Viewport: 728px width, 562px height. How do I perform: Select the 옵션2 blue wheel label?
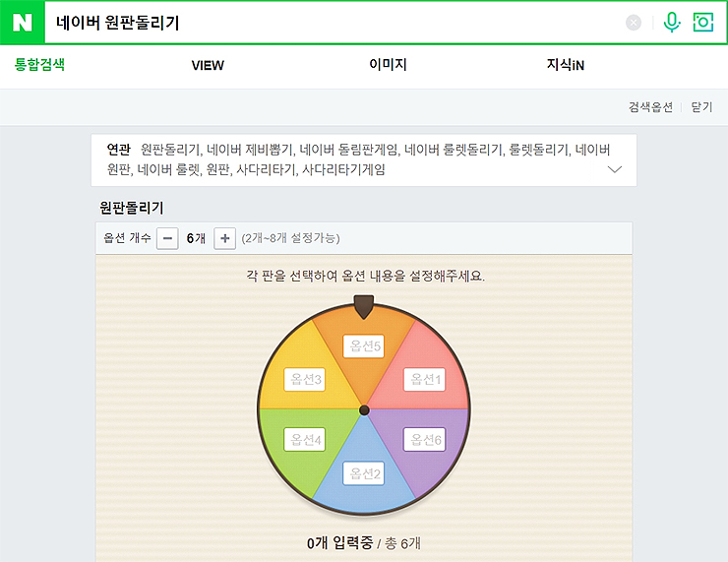364,473
